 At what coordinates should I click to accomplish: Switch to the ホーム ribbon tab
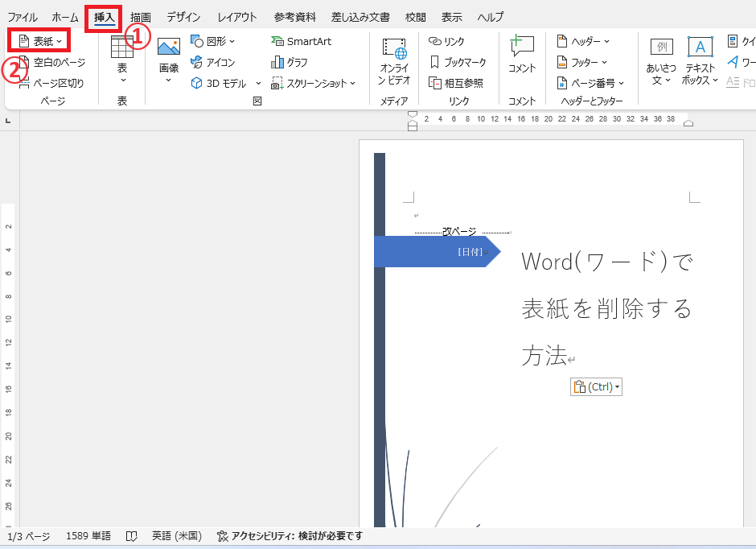click(65, 18)
